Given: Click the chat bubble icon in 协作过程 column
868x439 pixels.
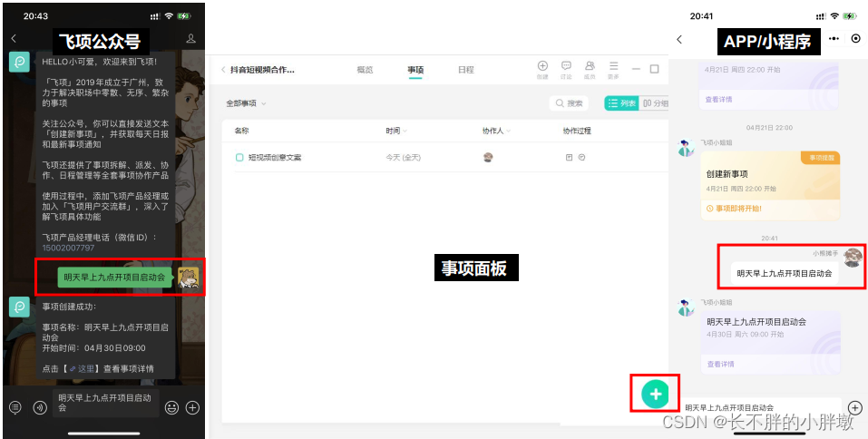Looking at the screenshot, I should tap(581, 158).
